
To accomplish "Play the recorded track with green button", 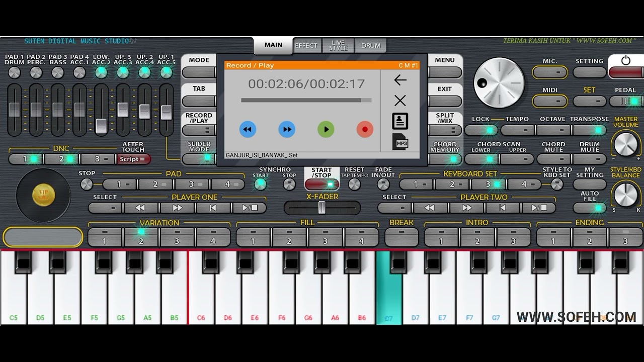I will pyautogui.click(x=326, y=129).
